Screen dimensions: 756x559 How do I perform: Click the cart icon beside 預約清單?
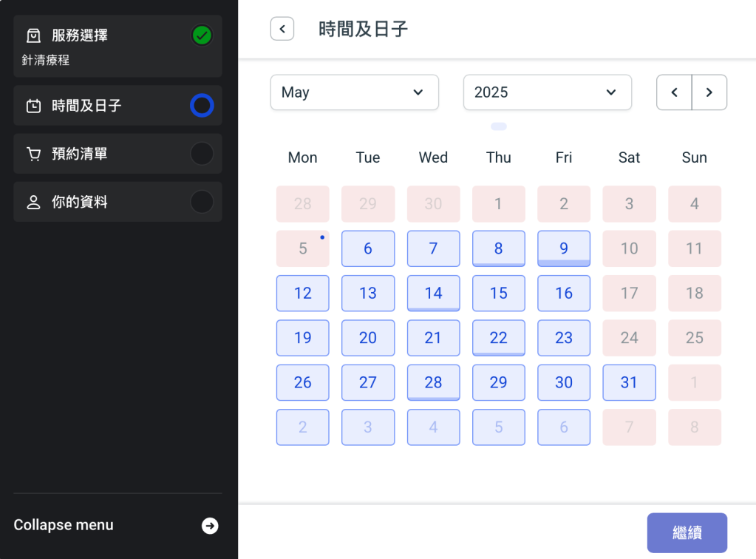pos(33,154)
